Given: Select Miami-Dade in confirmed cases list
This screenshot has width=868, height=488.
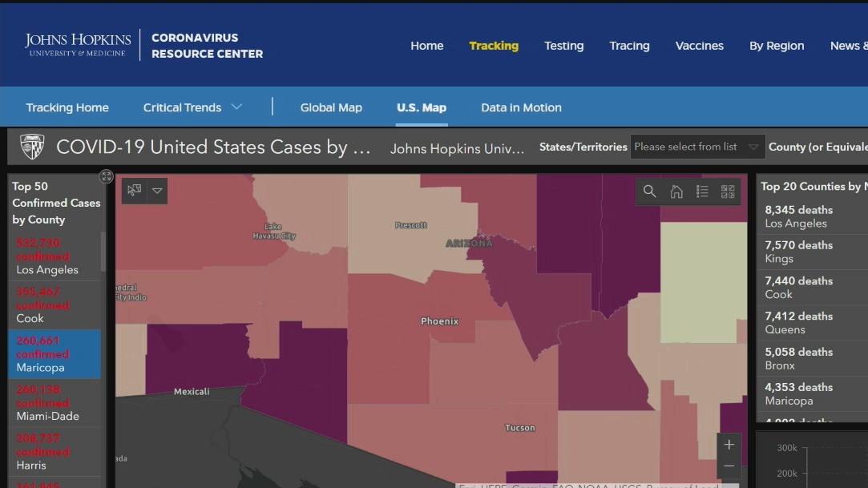Looking at the screenshot, I should pos(55,403).
